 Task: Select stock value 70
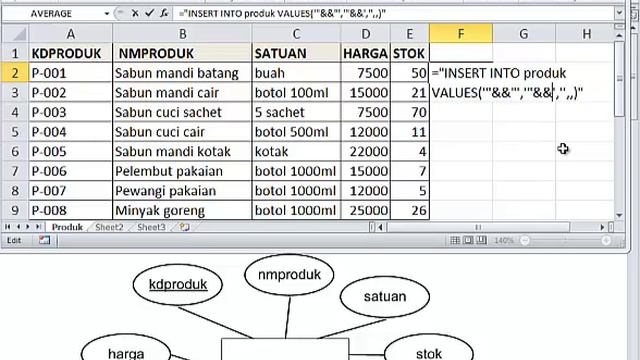(x=410, y=112)
